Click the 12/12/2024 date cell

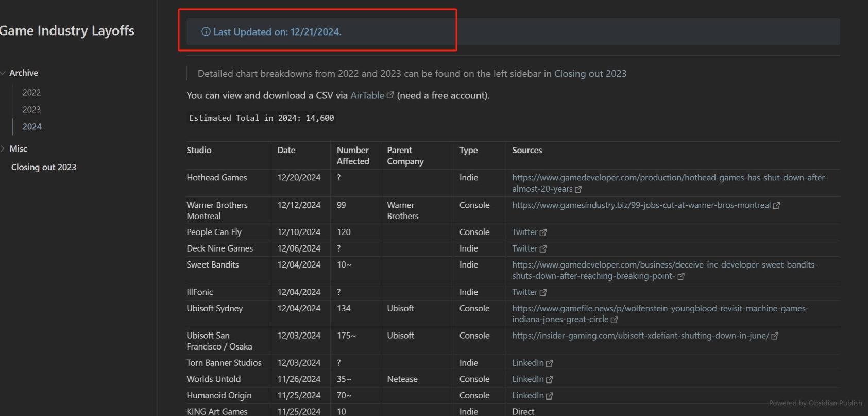[x=299, y=205]
